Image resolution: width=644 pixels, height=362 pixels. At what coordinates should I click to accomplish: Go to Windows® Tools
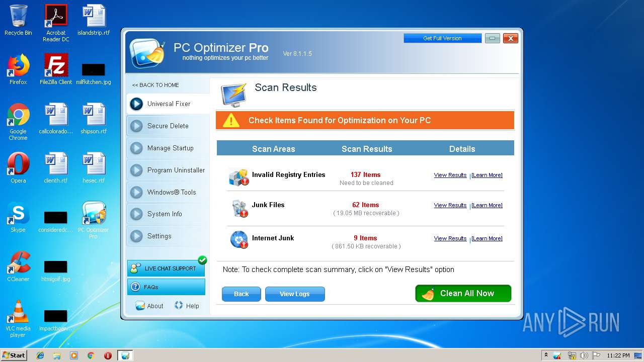click(x=168, y=192)
